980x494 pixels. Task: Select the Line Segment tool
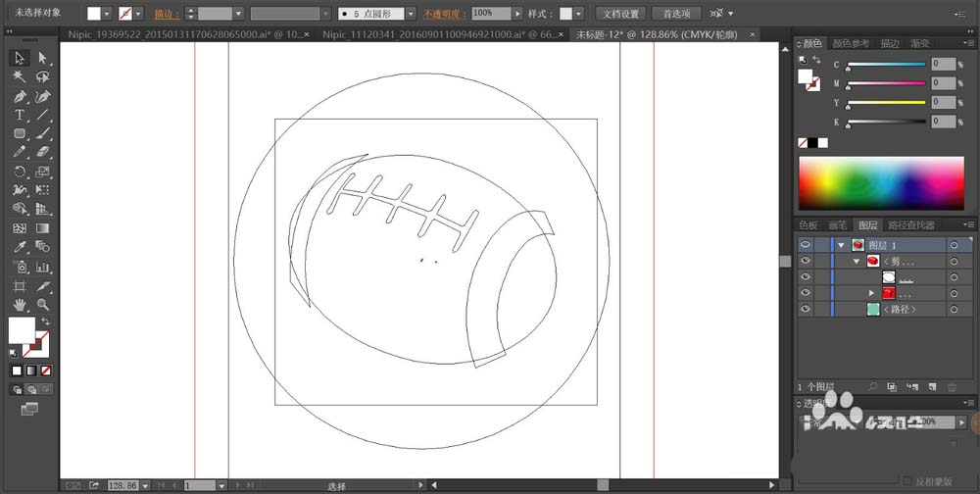(x=42, y=115)
